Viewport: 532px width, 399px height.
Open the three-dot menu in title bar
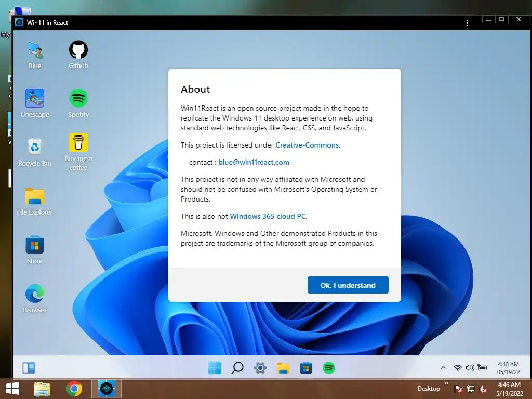pyautogui.click(x=467, y=23)
